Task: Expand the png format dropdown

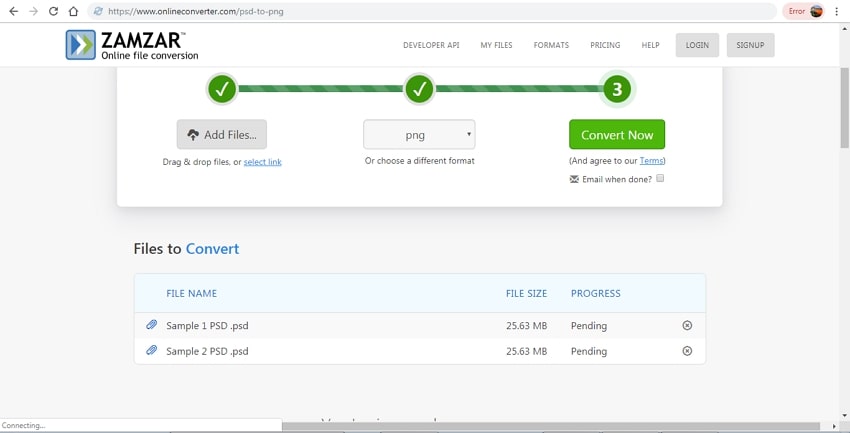Action: tap(419, 134)
